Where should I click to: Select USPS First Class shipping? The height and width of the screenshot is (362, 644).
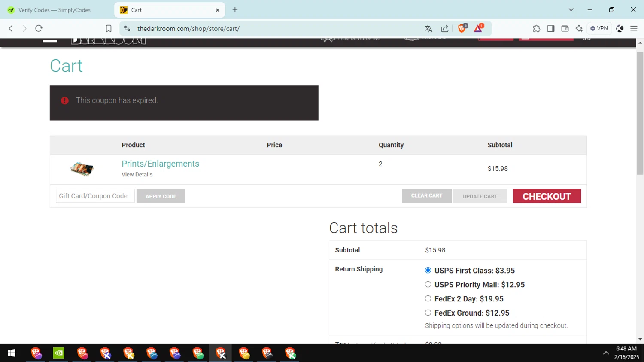point(428,270)
